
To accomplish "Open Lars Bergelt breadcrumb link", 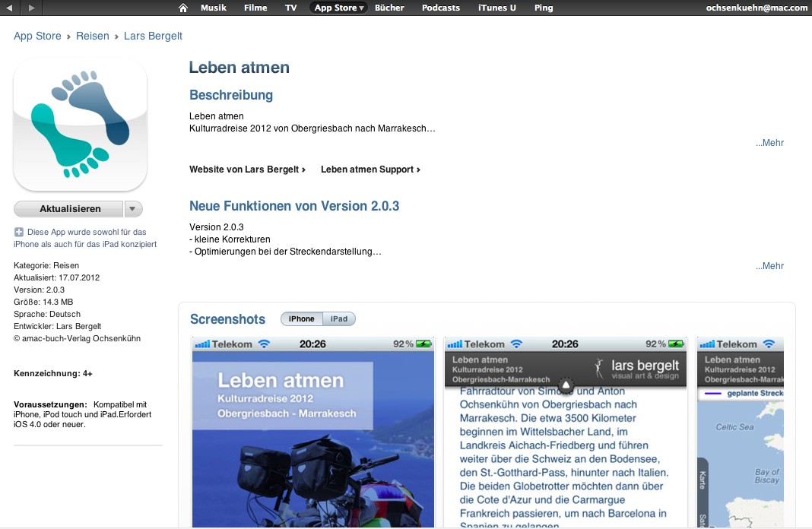I will pyautogui.click(x=153, y=36).
